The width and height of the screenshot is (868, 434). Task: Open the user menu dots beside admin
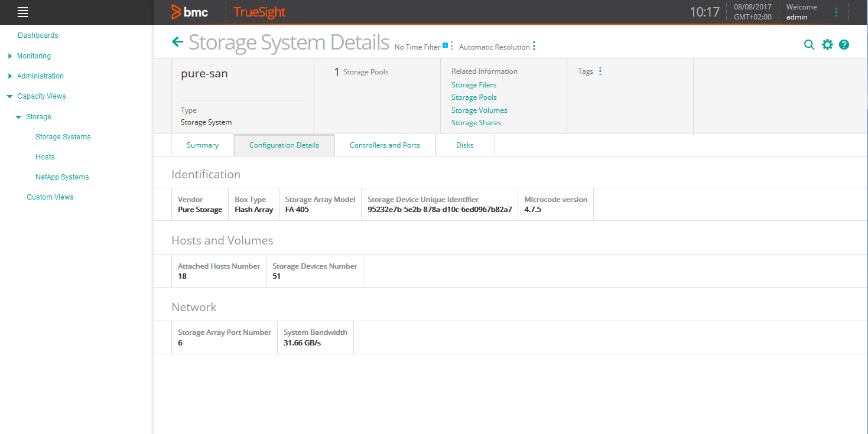[836, 12]
